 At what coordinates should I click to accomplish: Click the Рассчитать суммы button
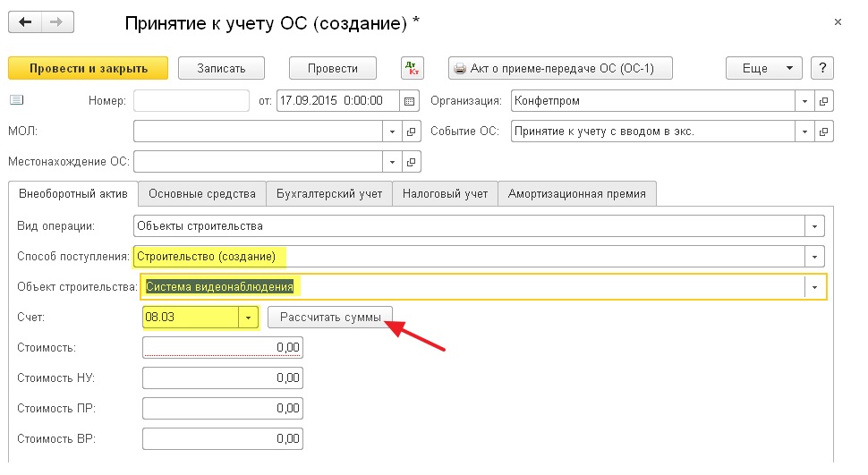pyautogui.click(x=330, y=318)
